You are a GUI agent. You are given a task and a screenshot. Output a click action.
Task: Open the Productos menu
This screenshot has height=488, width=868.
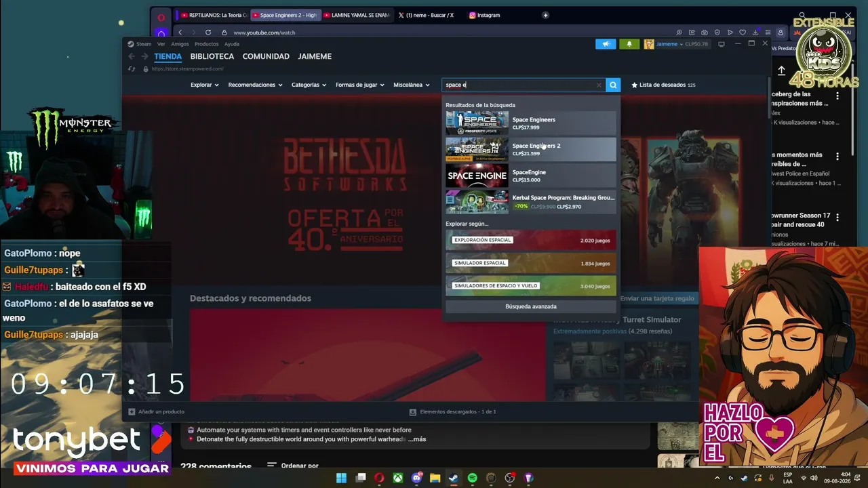207,44
